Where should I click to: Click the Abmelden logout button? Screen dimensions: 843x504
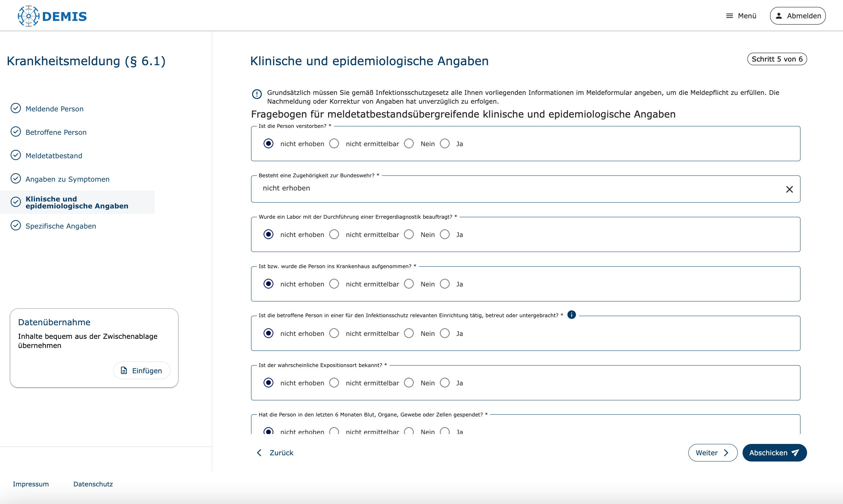(x=798, y=16)
